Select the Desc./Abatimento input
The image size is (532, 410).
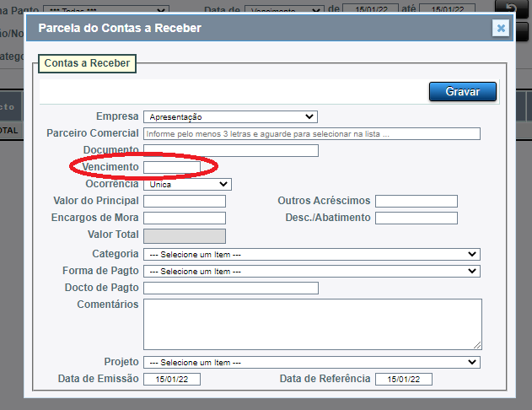click(x=416, y=218)
